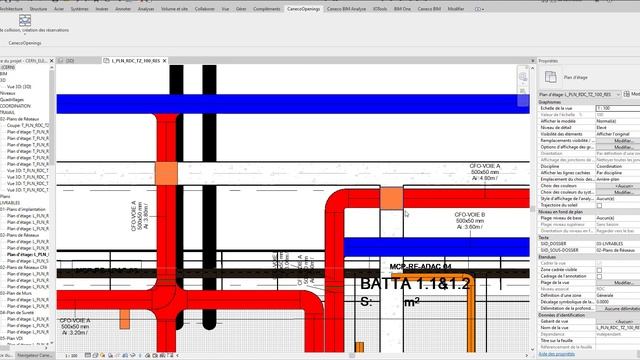Click the visual style icon in the view control bar
This screenshot has height=360, width=640.
[x=95, y=356]
